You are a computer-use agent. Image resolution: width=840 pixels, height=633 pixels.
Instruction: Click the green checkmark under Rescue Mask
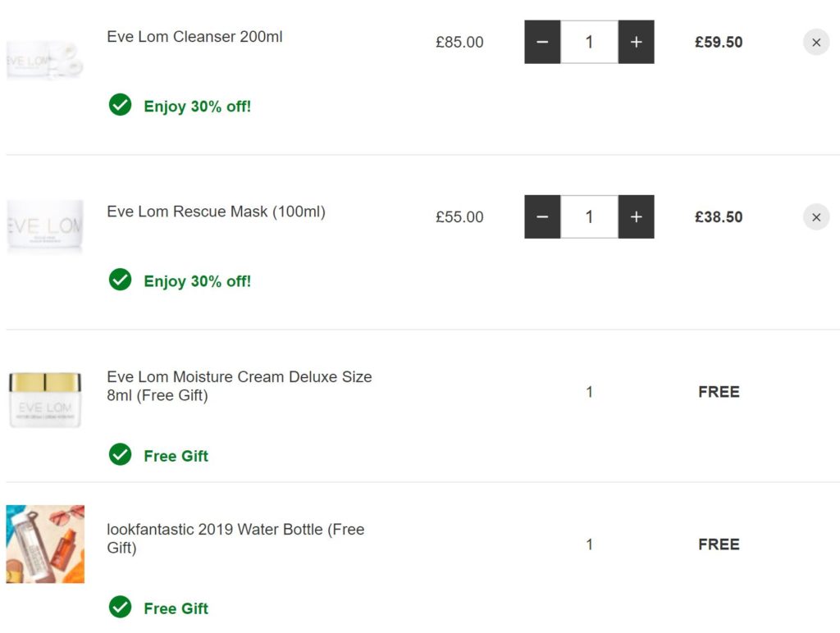(x=121, y=280)
